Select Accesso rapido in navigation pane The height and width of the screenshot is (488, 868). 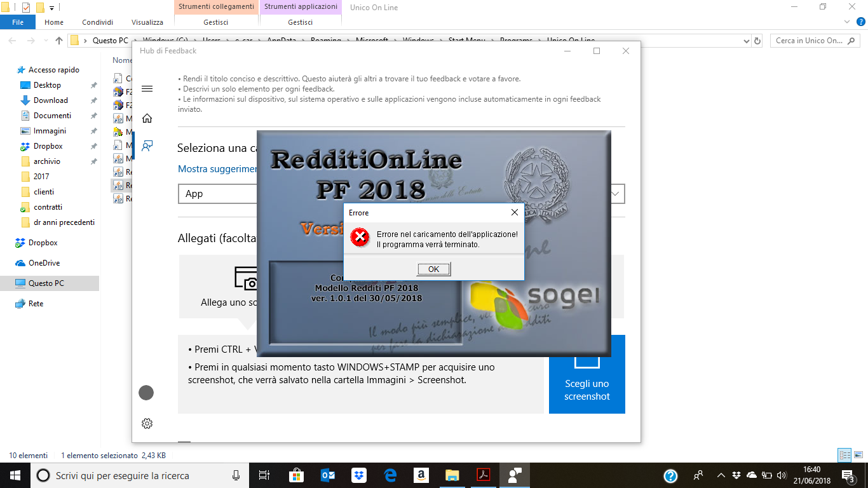point(54,70)
